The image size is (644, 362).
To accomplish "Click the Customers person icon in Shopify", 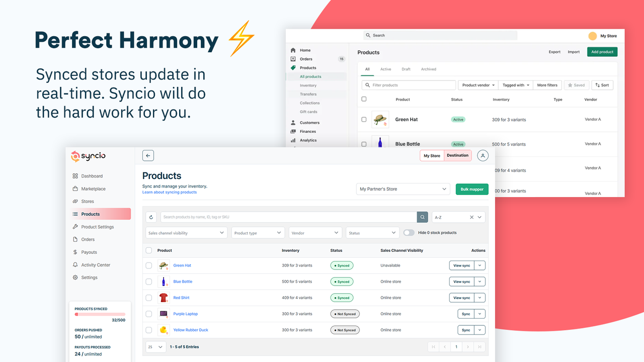I will pyautogui.click(x=293, y=123).
